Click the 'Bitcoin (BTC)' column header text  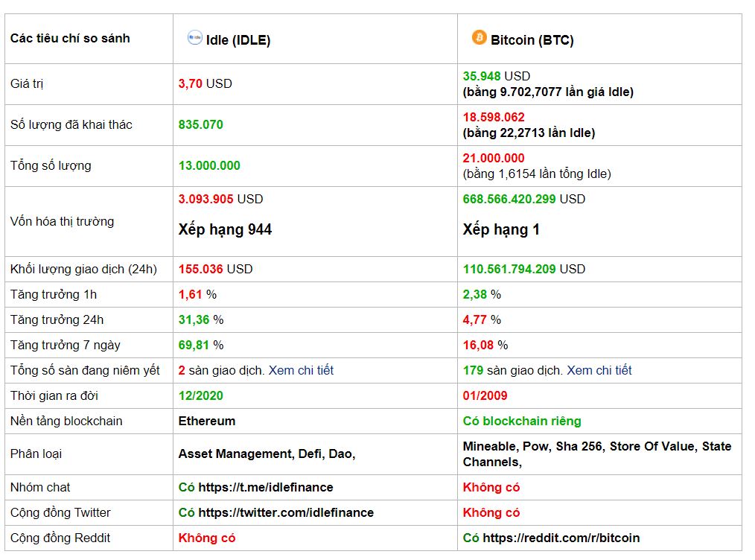pos(532,40)
